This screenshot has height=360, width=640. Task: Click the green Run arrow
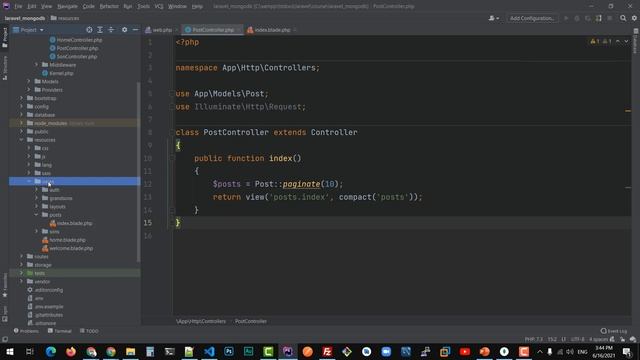pos(566,18)
